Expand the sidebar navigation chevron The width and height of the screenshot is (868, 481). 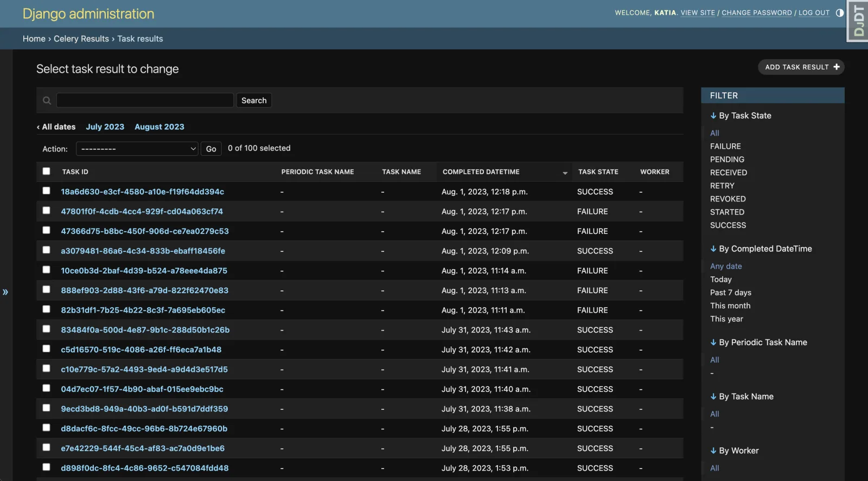[5, 292]
